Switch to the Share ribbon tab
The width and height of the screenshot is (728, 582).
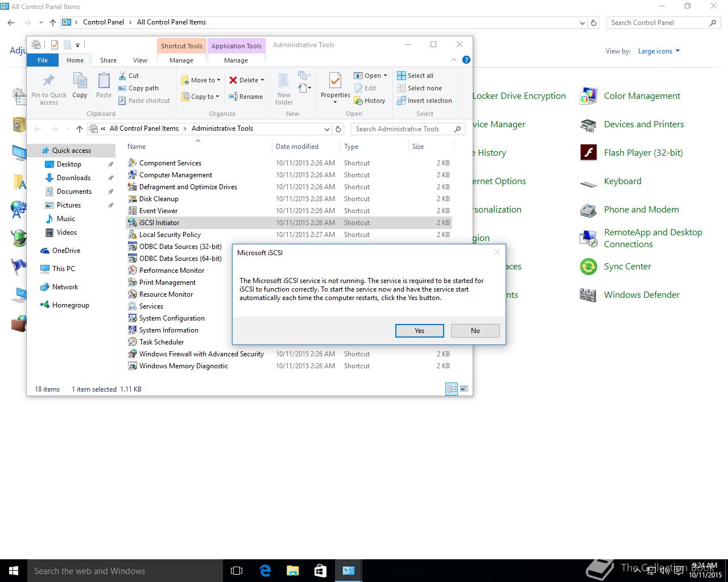tap(108, 60)
